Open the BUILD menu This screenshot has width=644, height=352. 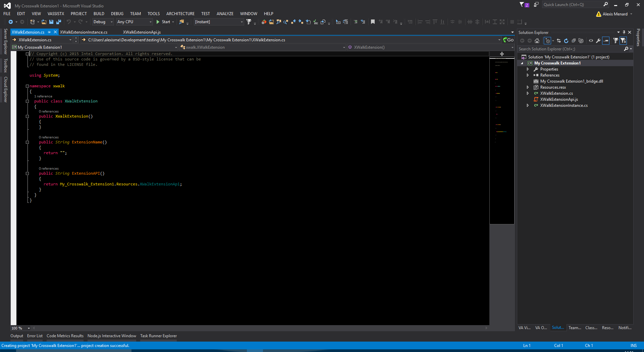point(99,14)
